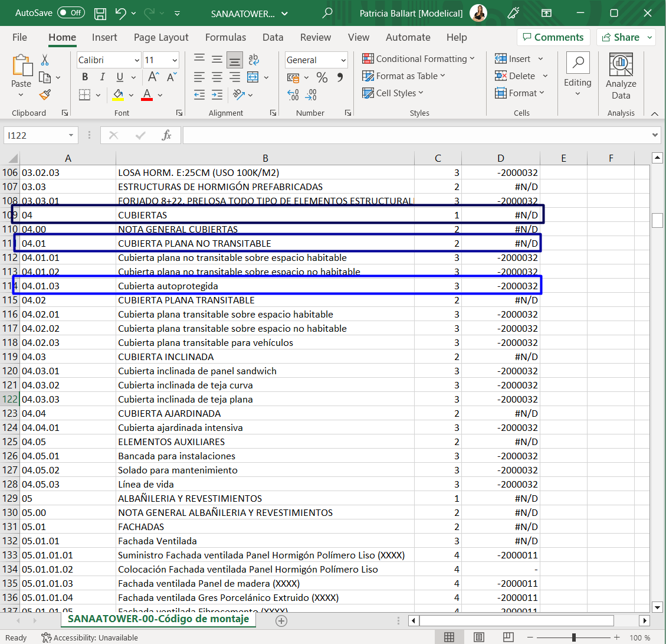
Task: Click the Increase Decimal icon
Action: coord(293,95)
